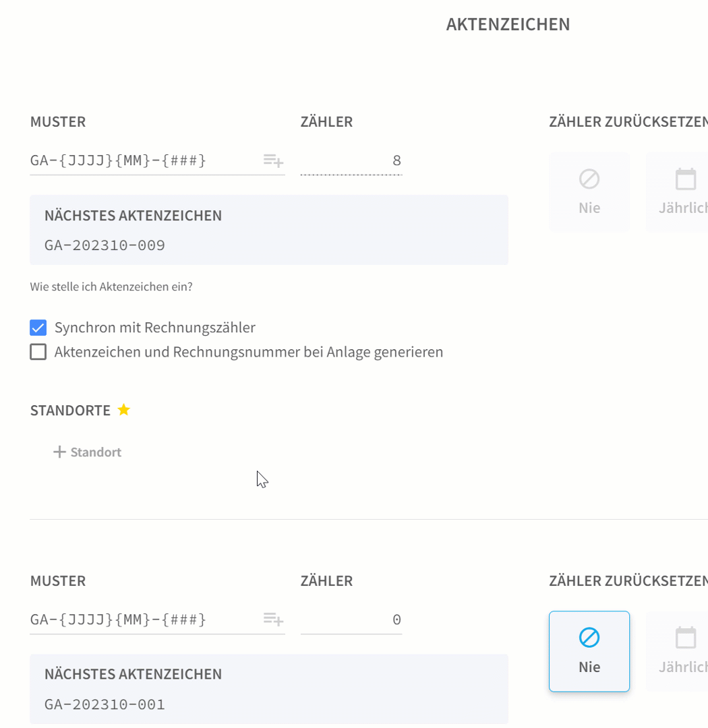Click the STANDORTE section label
The height and width of the screenshot is (728, 708).
tap(70, 411)
